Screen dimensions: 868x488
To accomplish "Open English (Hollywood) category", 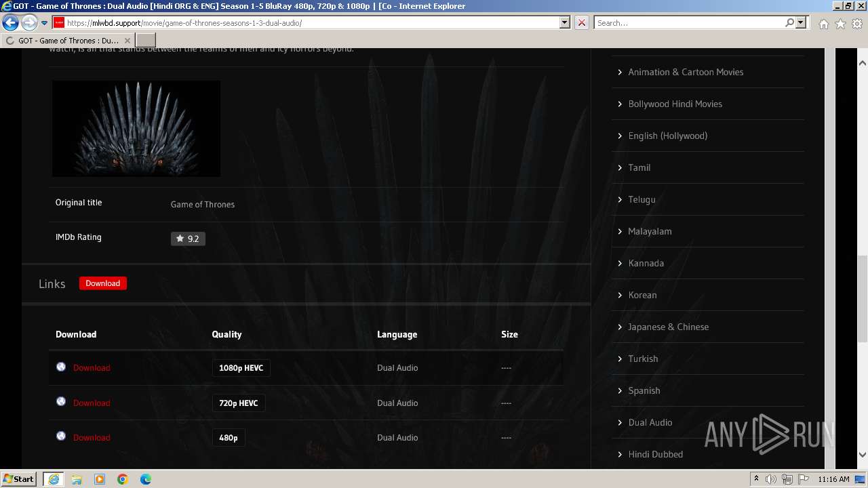I will click(668, 136).
